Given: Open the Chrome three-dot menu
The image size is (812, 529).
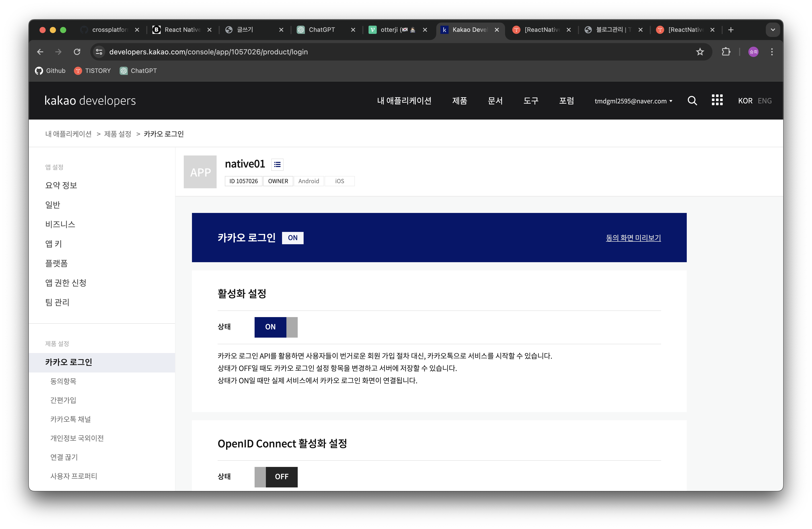Looking at the screenshot, I should (772, 52).
